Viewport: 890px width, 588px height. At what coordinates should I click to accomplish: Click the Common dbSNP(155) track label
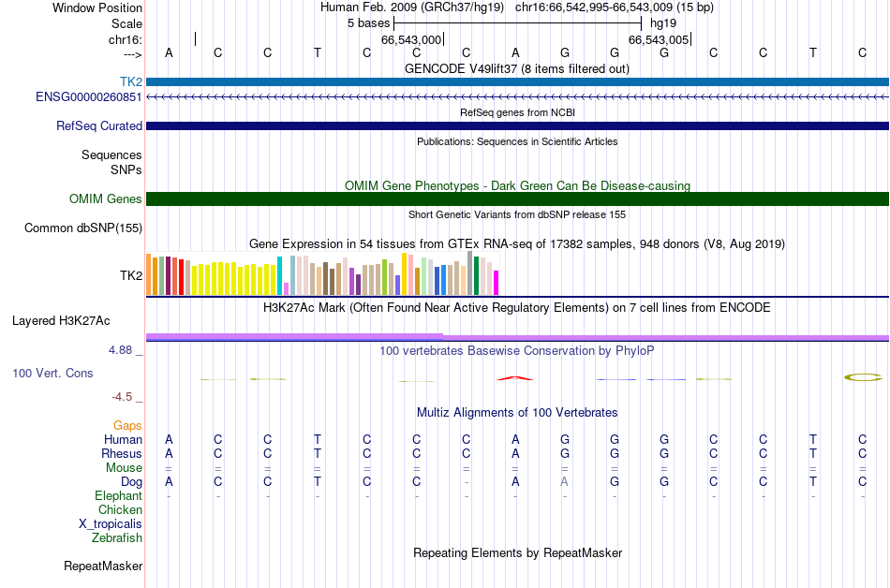82,228
